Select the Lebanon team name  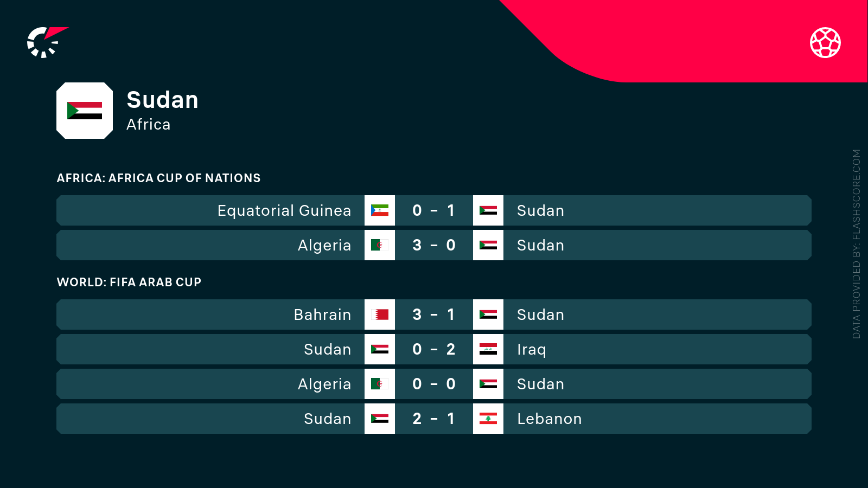549,419
